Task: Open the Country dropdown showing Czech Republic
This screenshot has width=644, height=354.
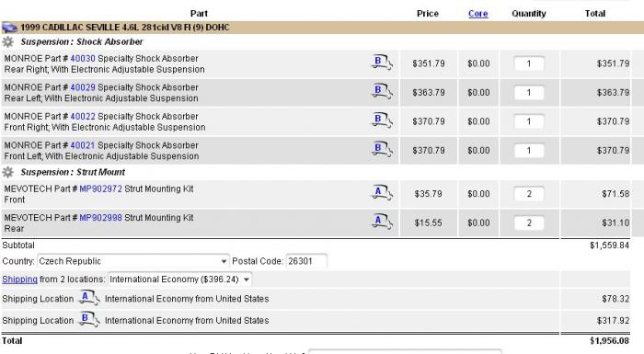Action: click(132, 261)
